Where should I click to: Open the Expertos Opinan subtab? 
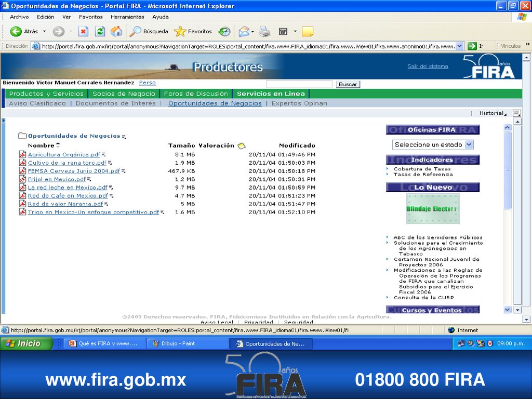click(299, 103)
